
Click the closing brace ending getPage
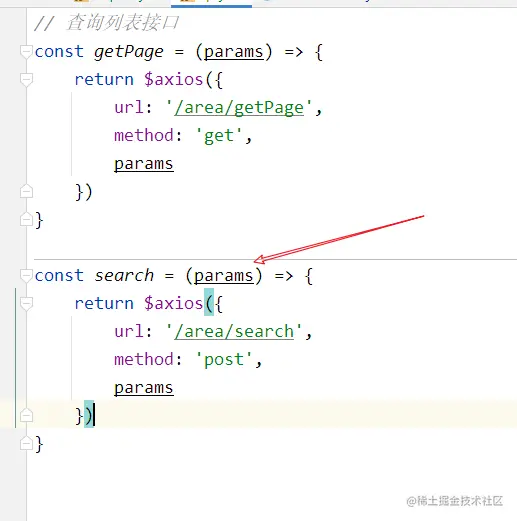click(x=39, y=220)
